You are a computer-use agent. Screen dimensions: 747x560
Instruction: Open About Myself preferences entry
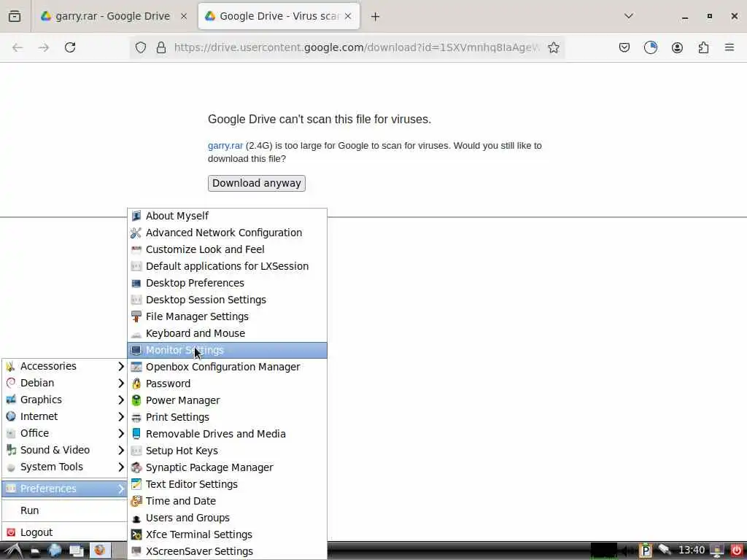coord(227,216)
